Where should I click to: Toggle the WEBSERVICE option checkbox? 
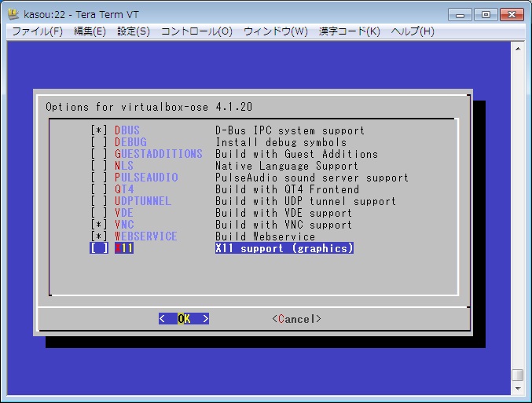99,236
